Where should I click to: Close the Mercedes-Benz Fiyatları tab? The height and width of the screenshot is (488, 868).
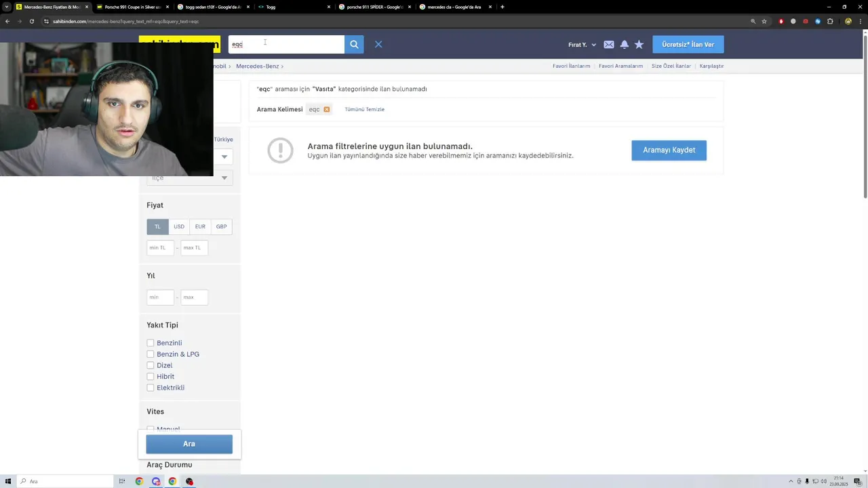87,7
